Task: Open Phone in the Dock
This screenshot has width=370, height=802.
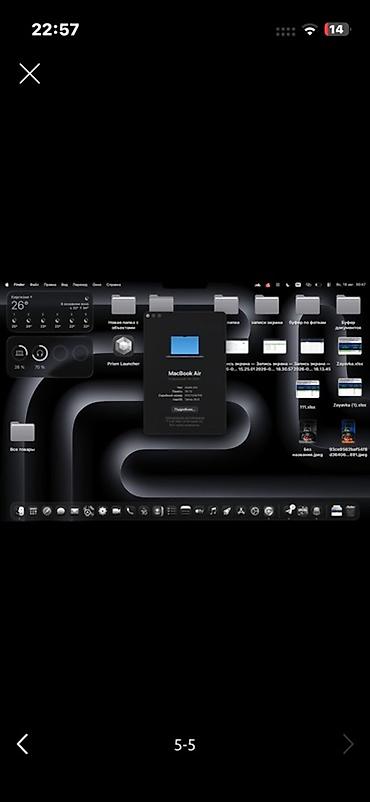Action: pos(130,510)
